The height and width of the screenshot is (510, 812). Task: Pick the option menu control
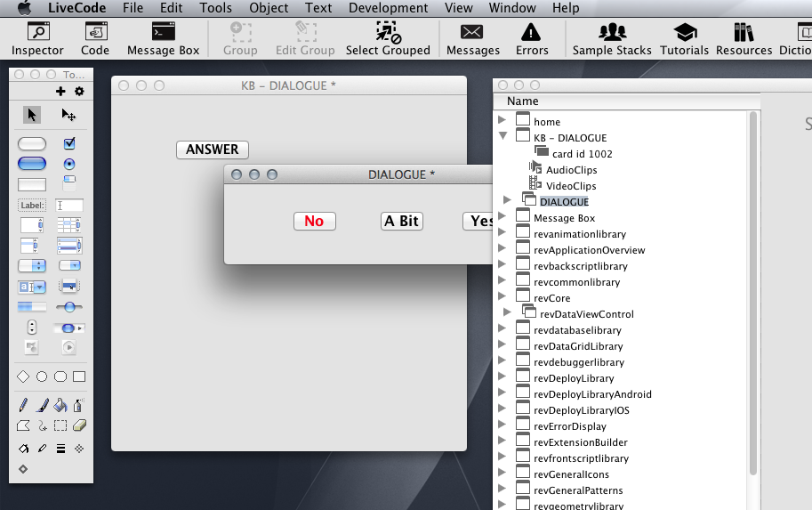point(32,266)
